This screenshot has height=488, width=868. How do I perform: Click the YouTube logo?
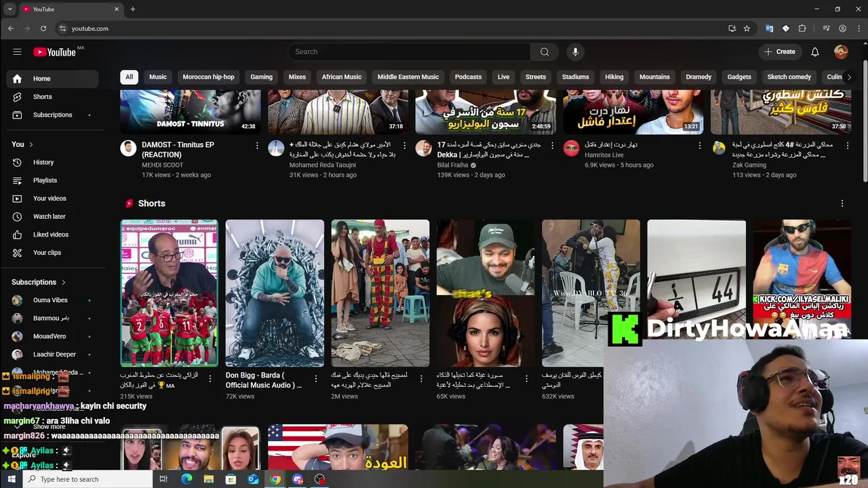(55, 52)
